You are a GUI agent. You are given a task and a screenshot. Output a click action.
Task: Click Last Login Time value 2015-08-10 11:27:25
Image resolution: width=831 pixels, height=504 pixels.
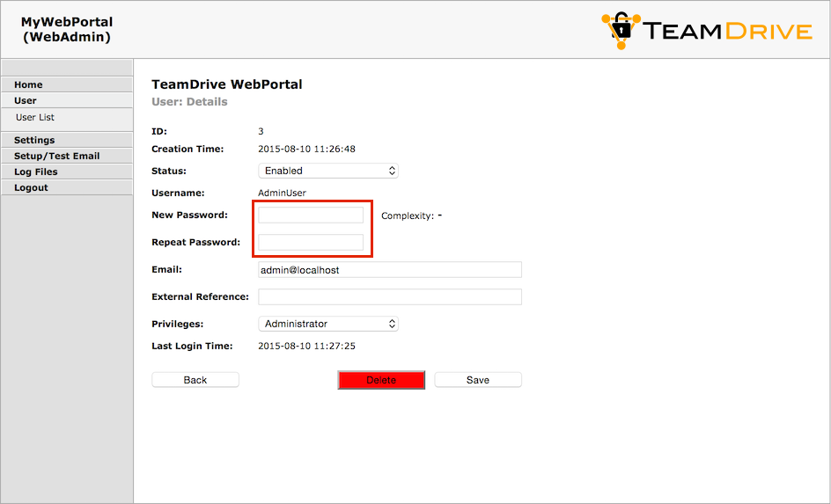[x=306, y=347]
